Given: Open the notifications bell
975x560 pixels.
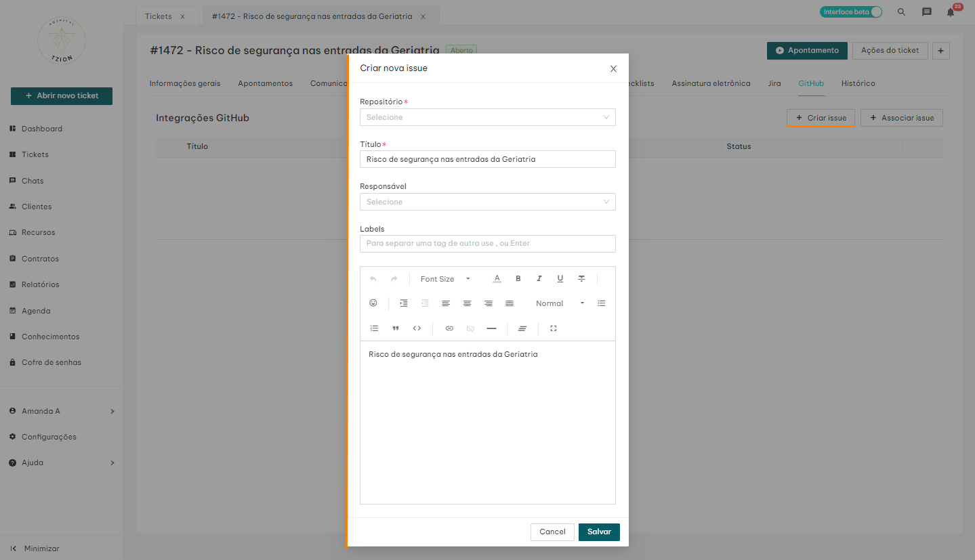Looking at the screenshot, I should tap(951, 12).
